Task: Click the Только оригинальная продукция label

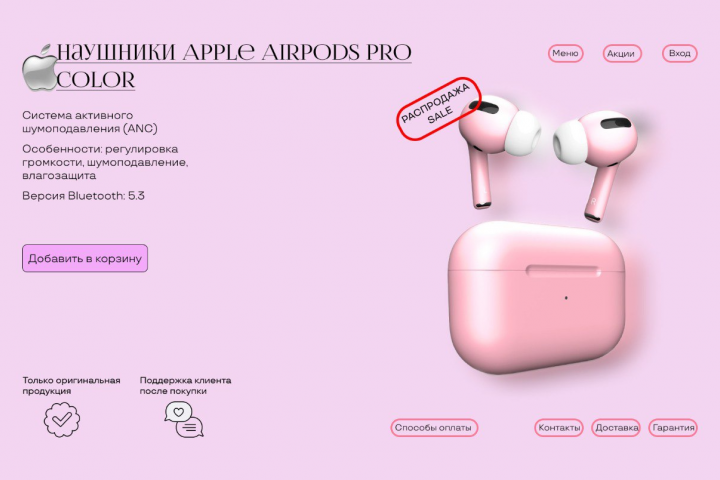Action: pyautogui.click(x=72, y=385)
